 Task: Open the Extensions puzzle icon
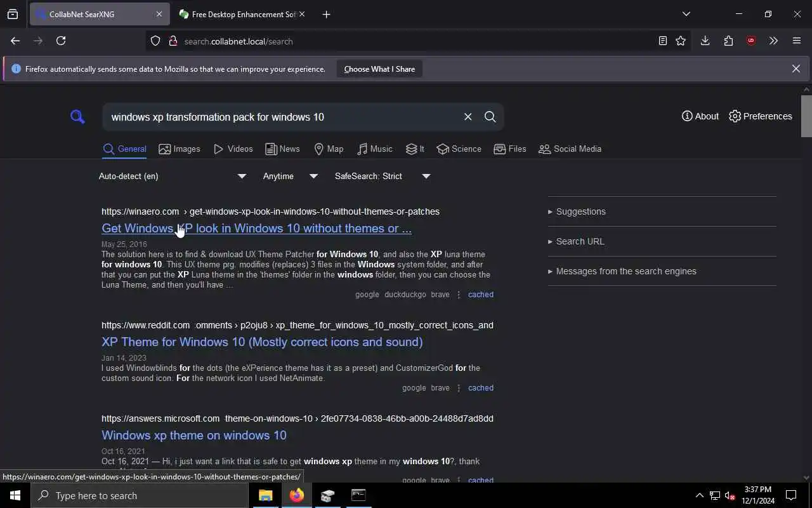point(728,41)
